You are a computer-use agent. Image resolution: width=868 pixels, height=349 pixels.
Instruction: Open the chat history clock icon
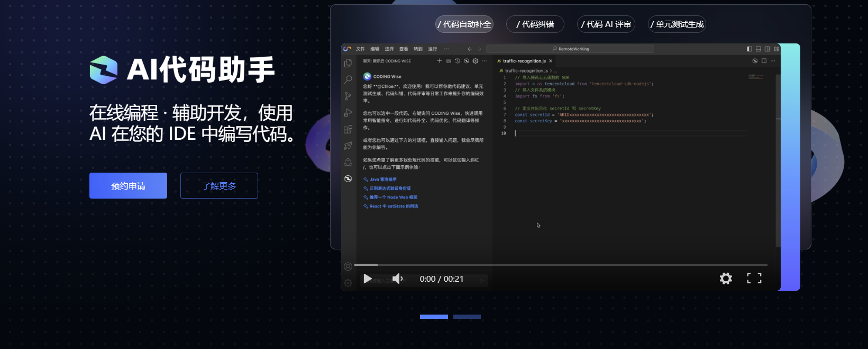(458, 61)
